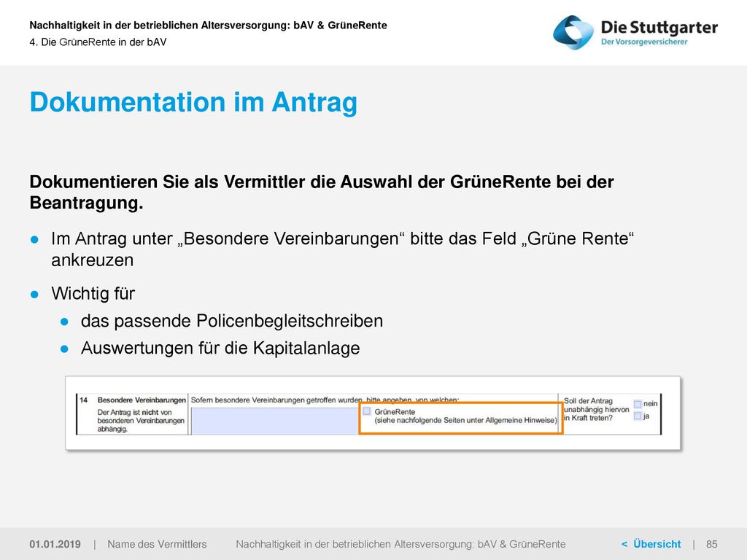Click '(siehe nachfolgende Seiten unter Allgemeine Hinweise)' text
Screen dimensions: 747x560
coord(466,421)
